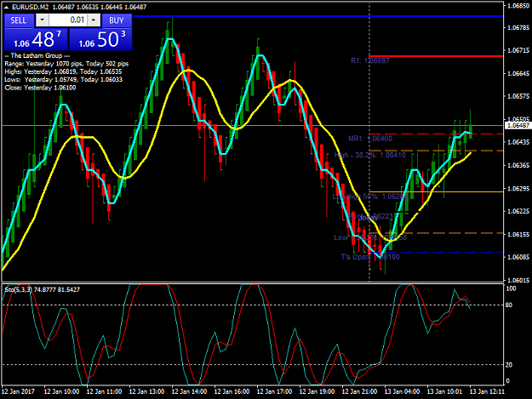
Task: Click the buy price 1.06 50 3 tile
Action: pyautogui.click(x=100, y=39)
